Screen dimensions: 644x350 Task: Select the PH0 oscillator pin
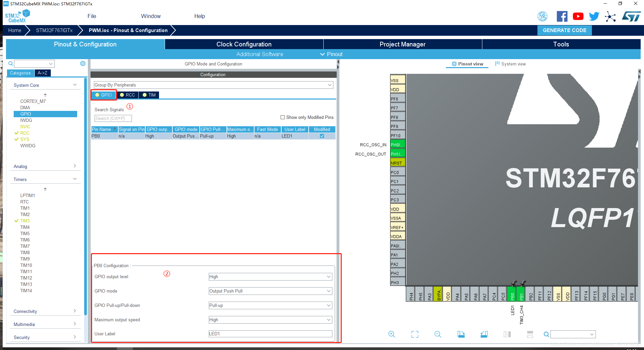[x=397, y=145]
